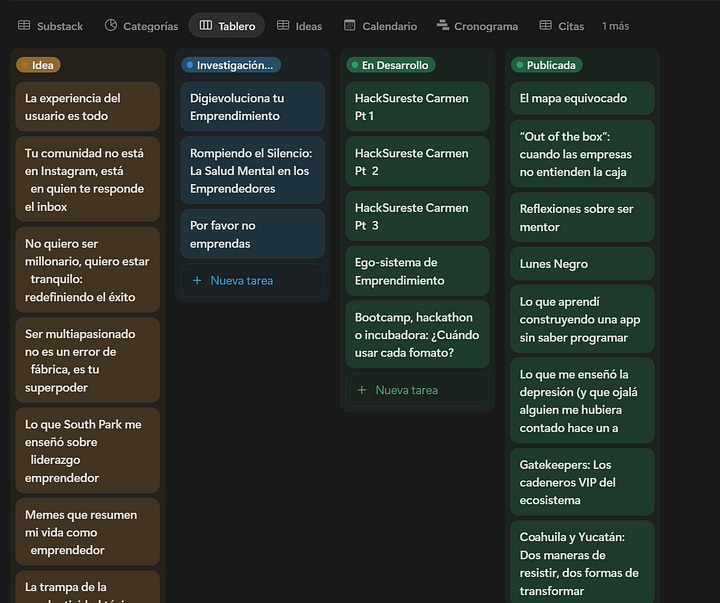Click the table icon beside Citas
This screenshot has height=603, width=720.
tap(546, 25)
